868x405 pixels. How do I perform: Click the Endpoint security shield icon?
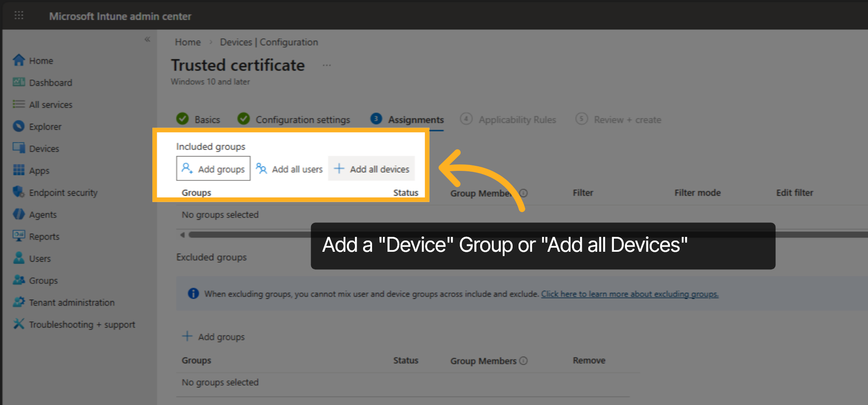tap(19, 192)
